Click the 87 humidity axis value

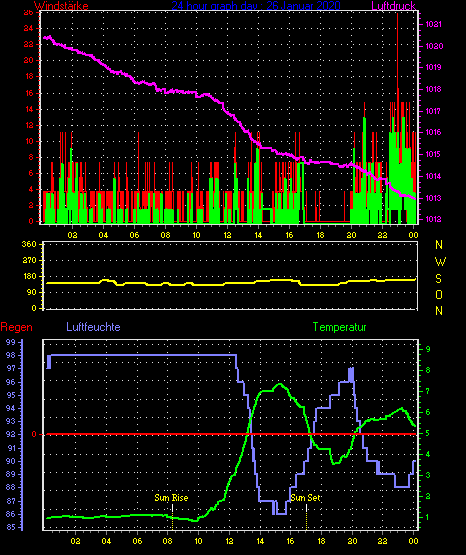click(11, 502)
